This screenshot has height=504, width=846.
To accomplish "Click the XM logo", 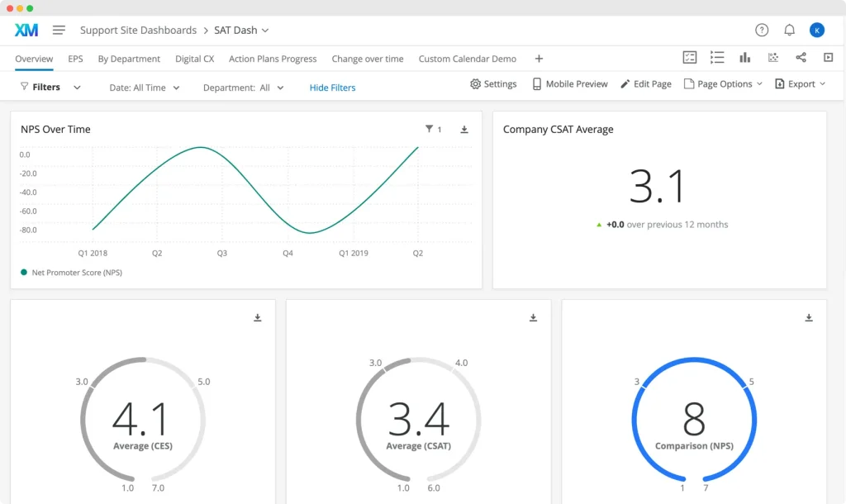I will 26,31.
